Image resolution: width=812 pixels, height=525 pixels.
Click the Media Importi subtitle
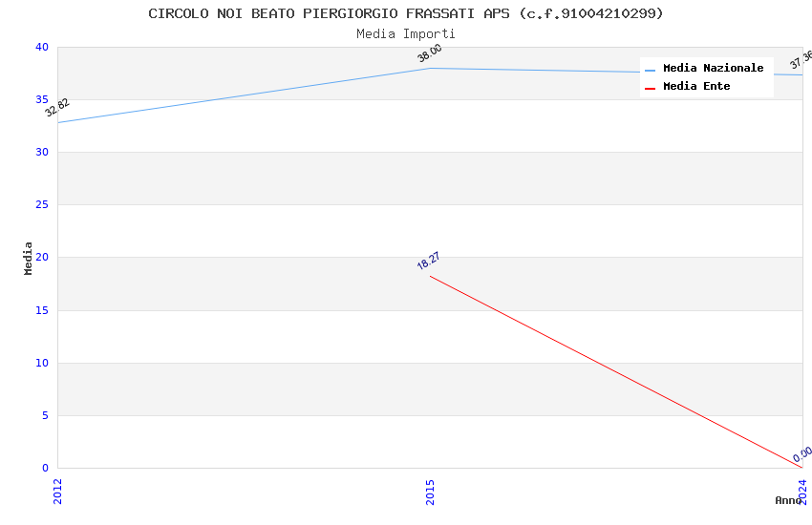(406, 34)
